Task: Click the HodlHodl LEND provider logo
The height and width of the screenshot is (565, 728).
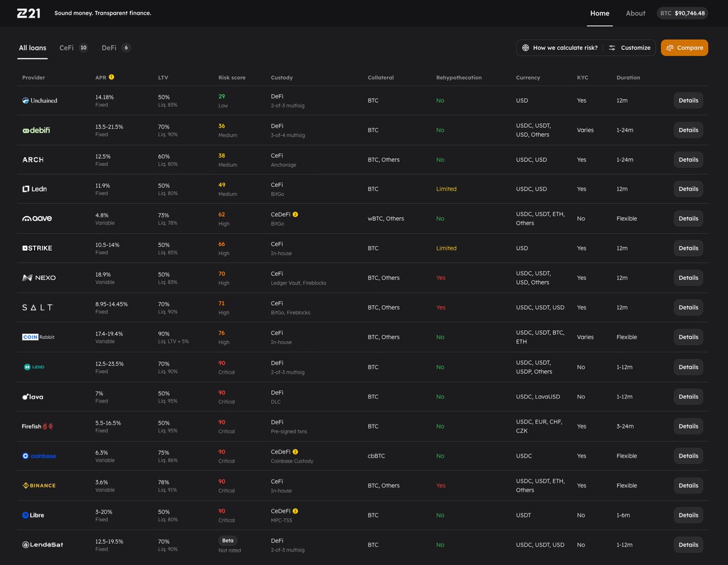Action: tap(34, 367)
